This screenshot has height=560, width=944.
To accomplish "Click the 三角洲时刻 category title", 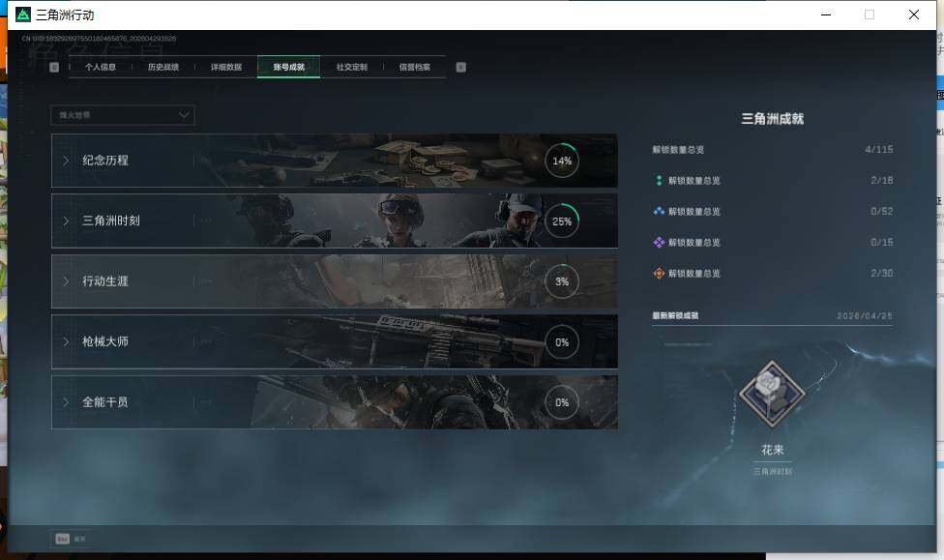I will tap(111, 221).
